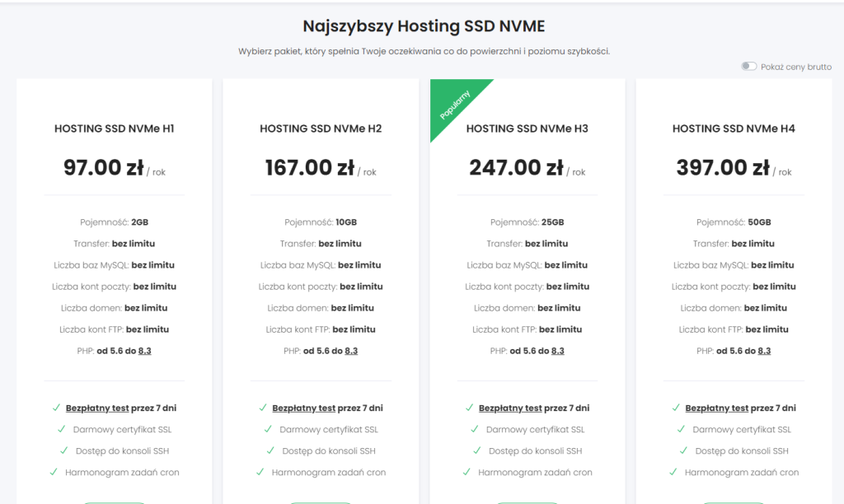844x504 pixels.
Task: Click Darmowy certyfikat SSL text in H3 plan
Action: click(535, 429)
